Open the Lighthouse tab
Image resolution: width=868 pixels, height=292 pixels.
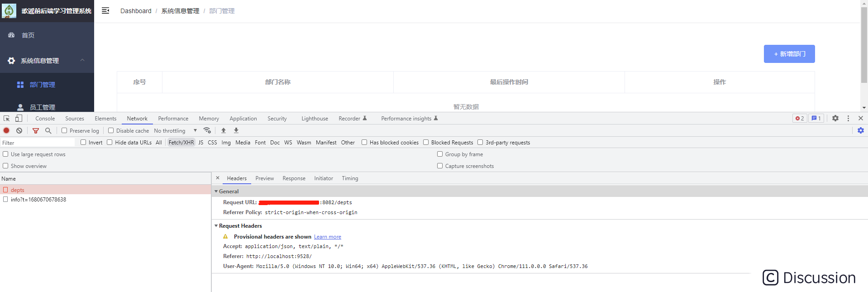tap(315, 118)
